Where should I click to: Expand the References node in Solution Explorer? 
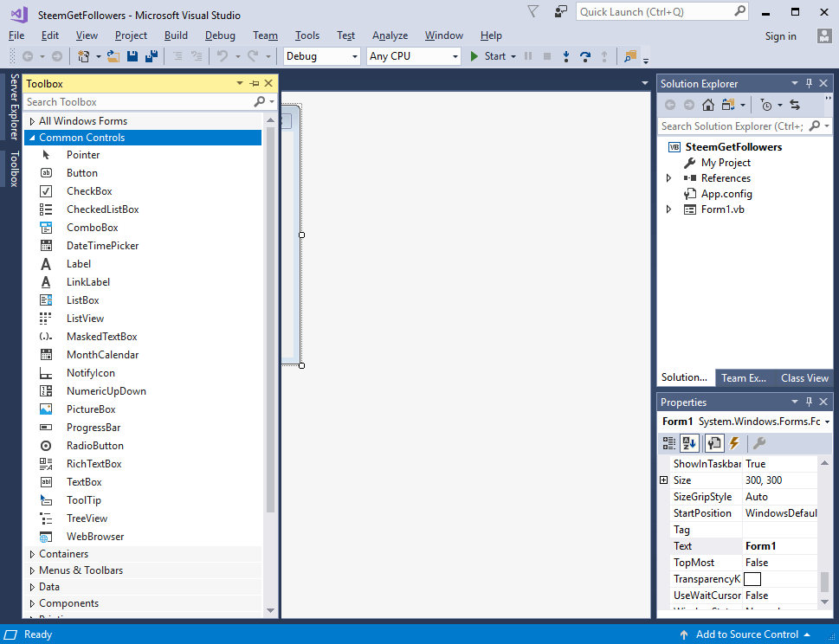668,178
